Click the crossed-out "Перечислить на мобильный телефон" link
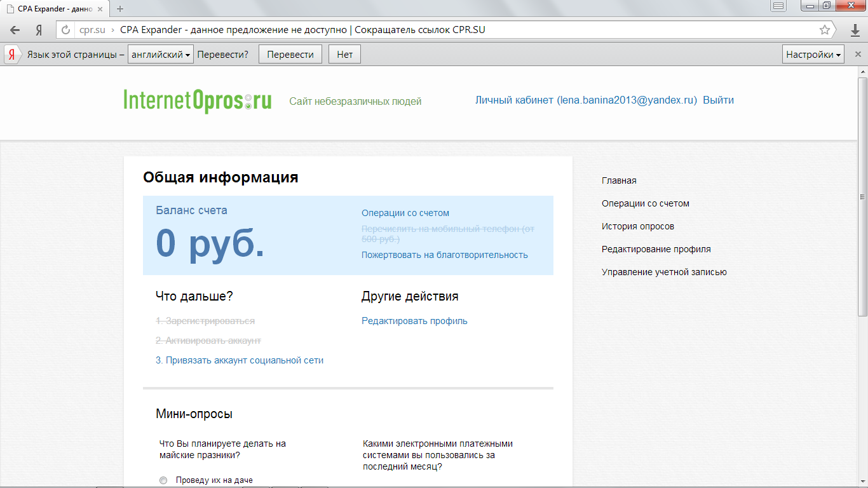 (x=448, y=234)
